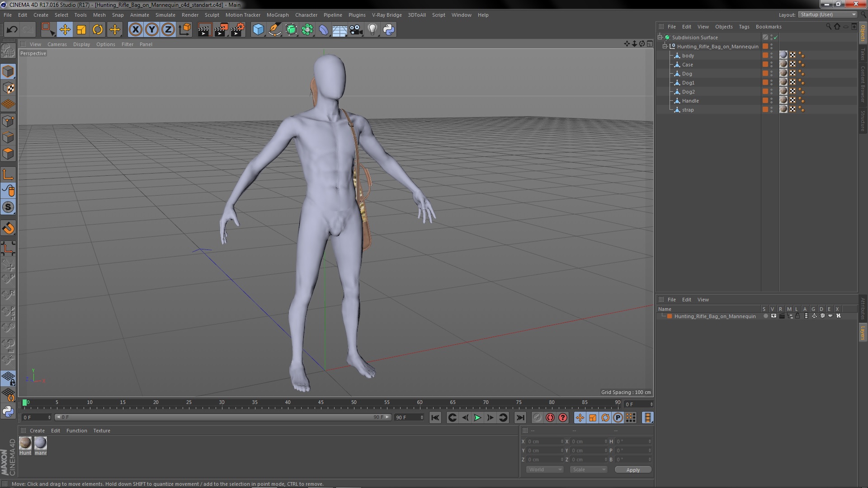Screen dimensions: 868x488
Task: Add a Subdivision Surface generator
Action: 291,30
